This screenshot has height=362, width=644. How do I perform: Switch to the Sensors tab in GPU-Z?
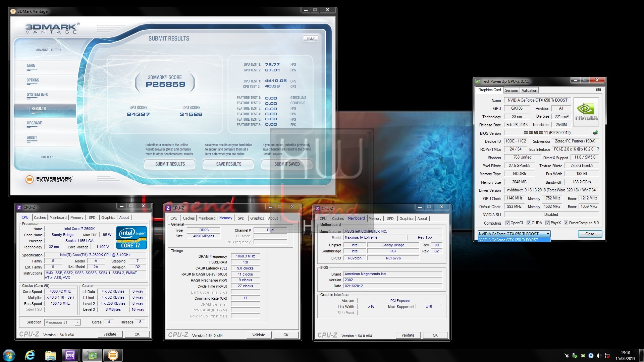click(511, 90)
